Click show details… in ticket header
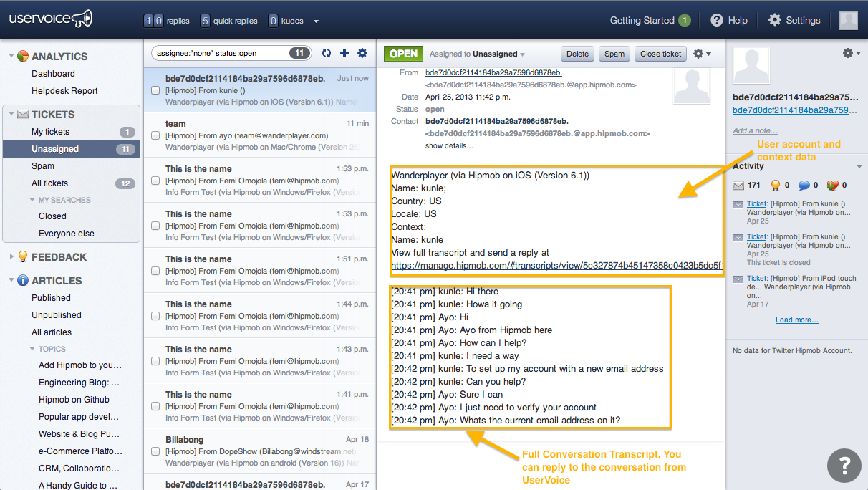 449,145
